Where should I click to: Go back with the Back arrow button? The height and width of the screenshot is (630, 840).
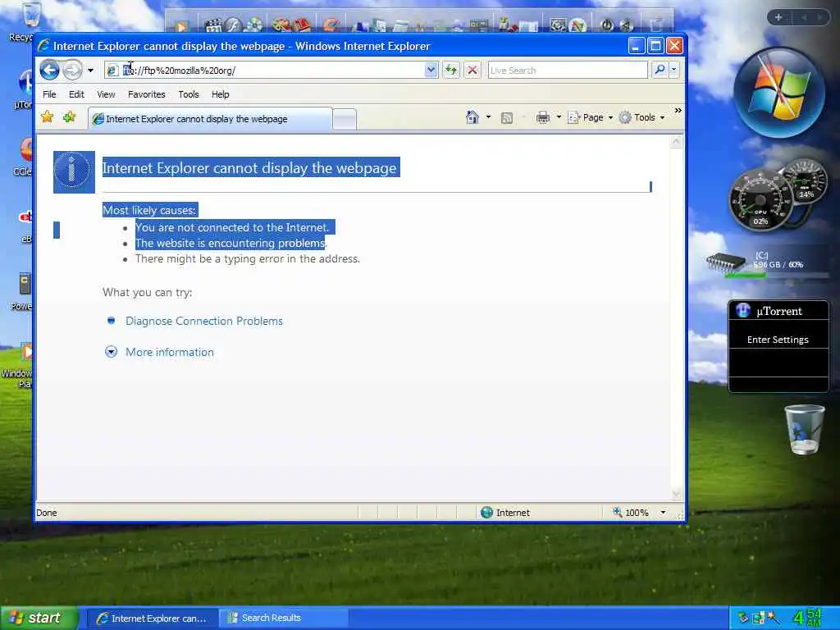[x=49, y=71]
